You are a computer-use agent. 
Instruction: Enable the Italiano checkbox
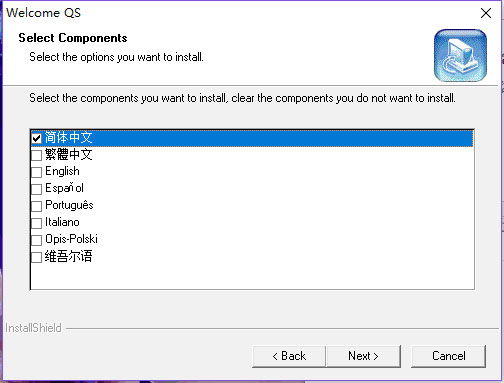[x=36, y=223]
